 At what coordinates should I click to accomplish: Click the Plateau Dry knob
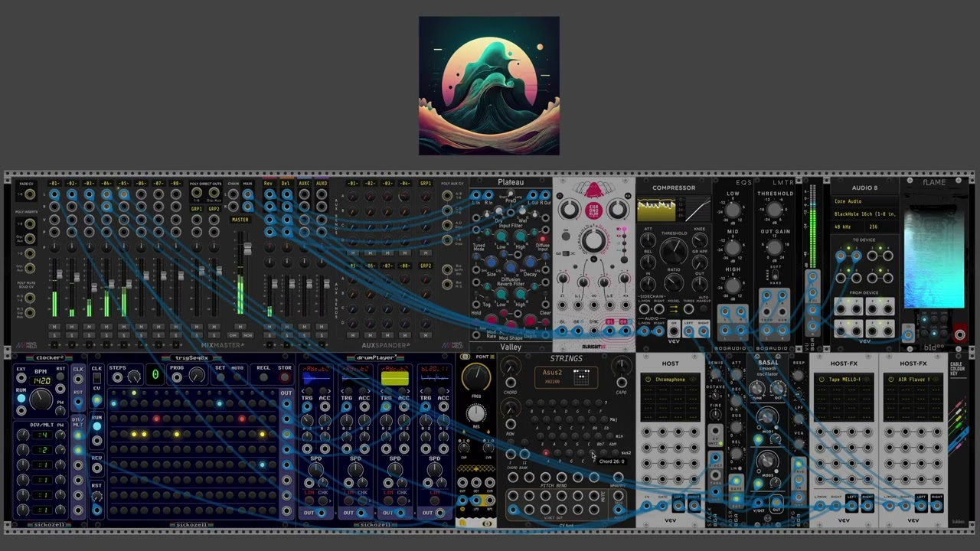click(x=498, y=210)
